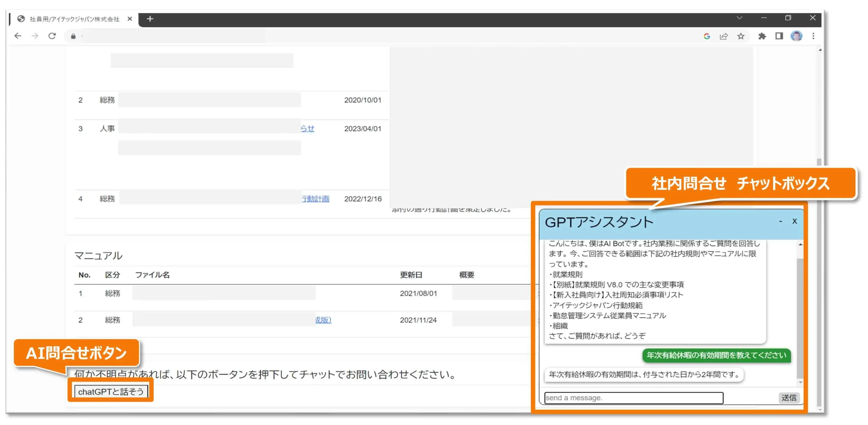Close the GPTアシスタント chat box

[794, 221]
